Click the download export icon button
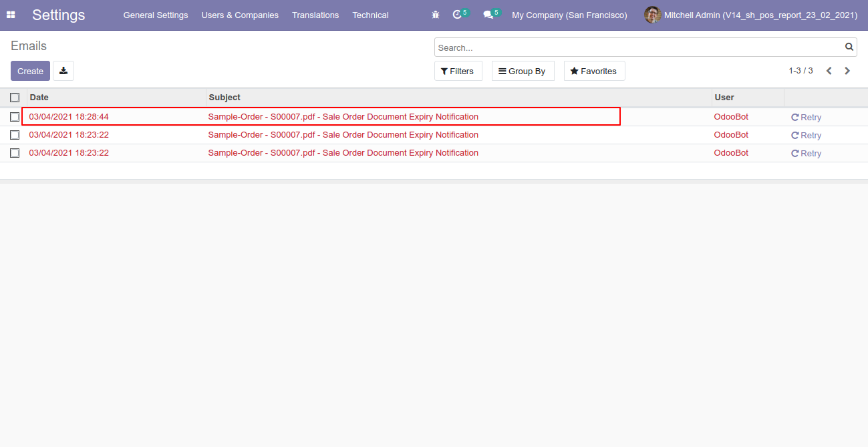 click(x=63, y=71)
